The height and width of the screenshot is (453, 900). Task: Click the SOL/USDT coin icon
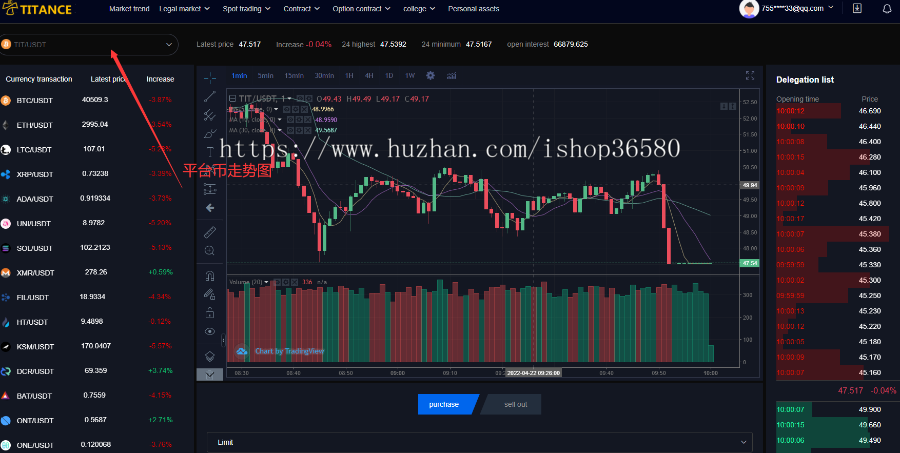pos(6,248)
